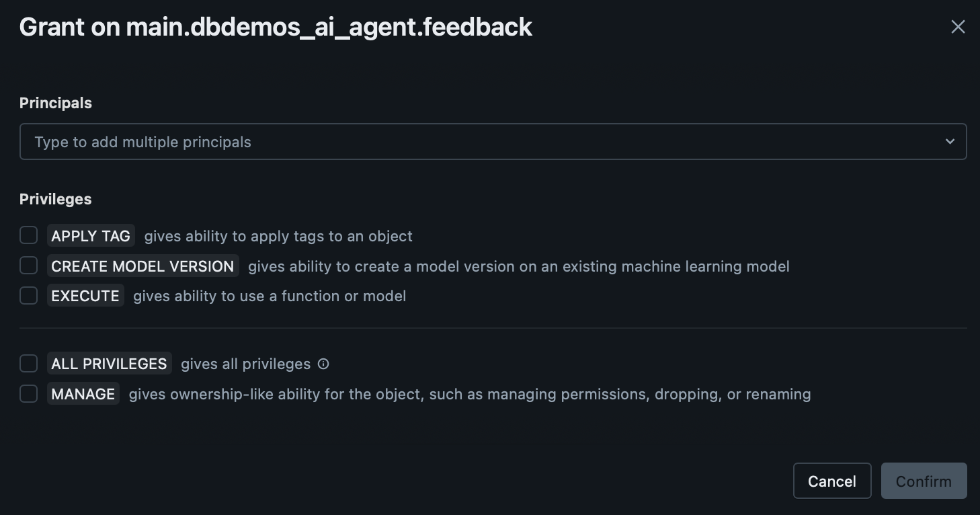Click the info icon beside 'gives all privileges'

pos(323,364)
